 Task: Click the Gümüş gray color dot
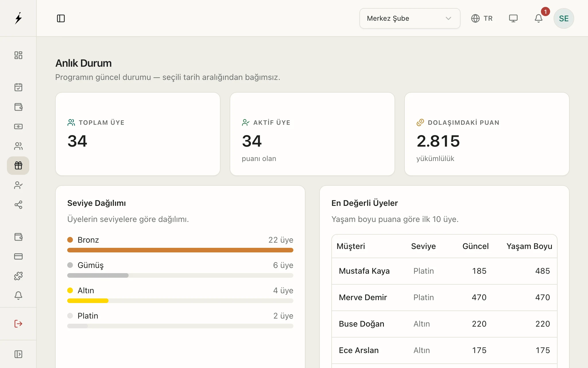[70, 265]
